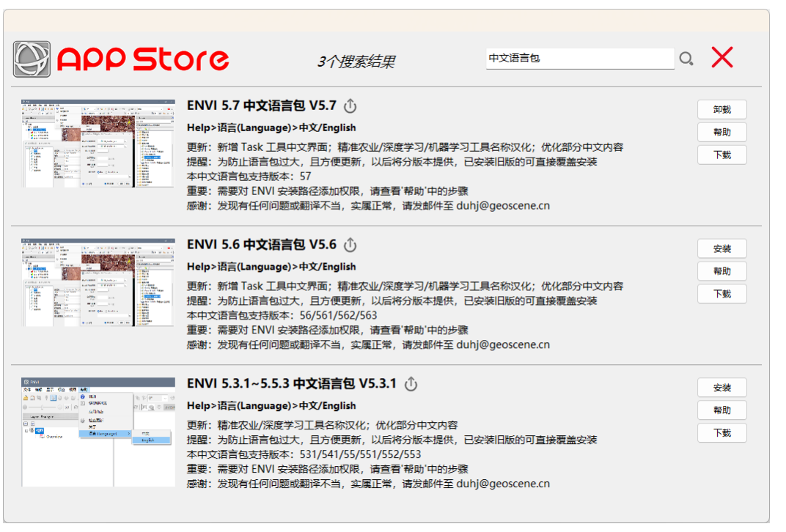Click the icon beside ENVI 5.3.1~5.5.3 中文语言包 title

[411, 384]
